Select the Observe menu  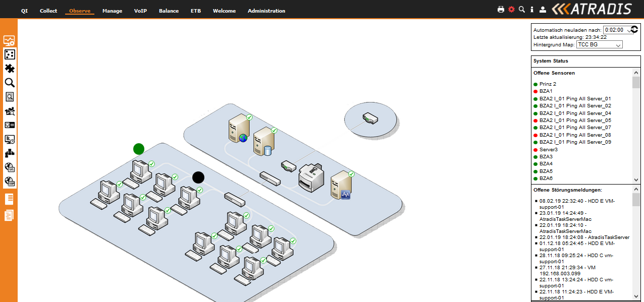(80, 11)
